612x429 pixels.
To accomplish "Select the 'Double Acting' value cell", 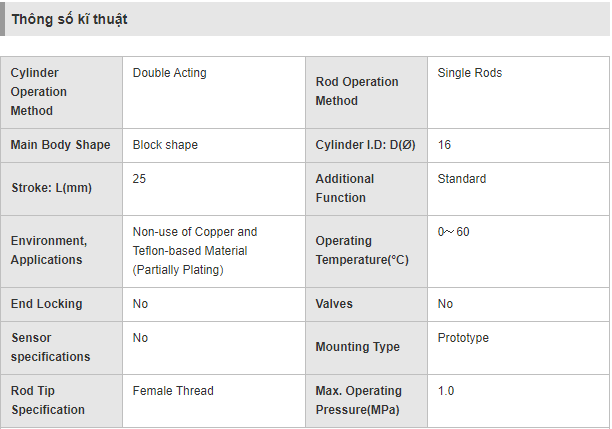I will tap(169, 73).
